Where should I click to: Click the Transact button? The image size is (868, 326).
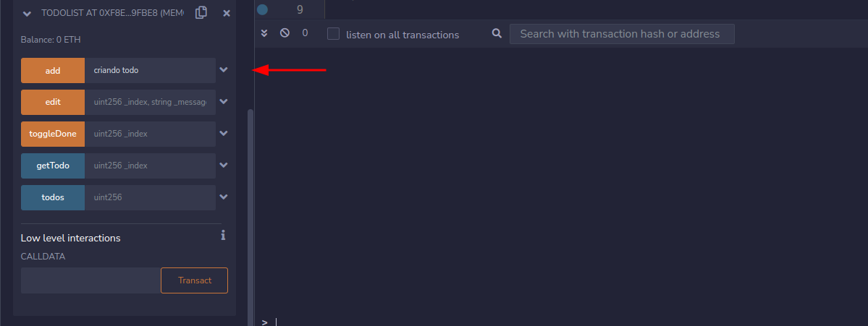tap(194, 280)
